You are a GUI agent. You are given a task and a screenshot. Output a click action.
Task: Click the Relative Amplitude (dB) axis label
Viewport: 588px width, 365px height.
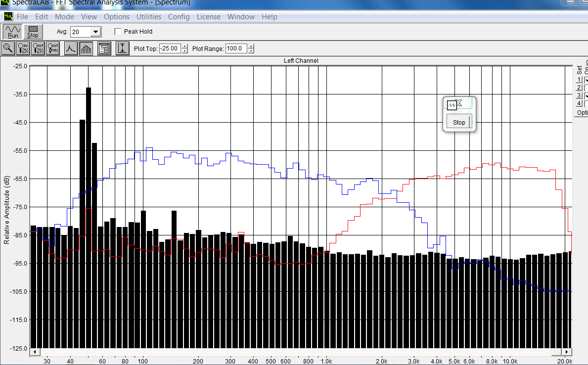pos(6,210)
